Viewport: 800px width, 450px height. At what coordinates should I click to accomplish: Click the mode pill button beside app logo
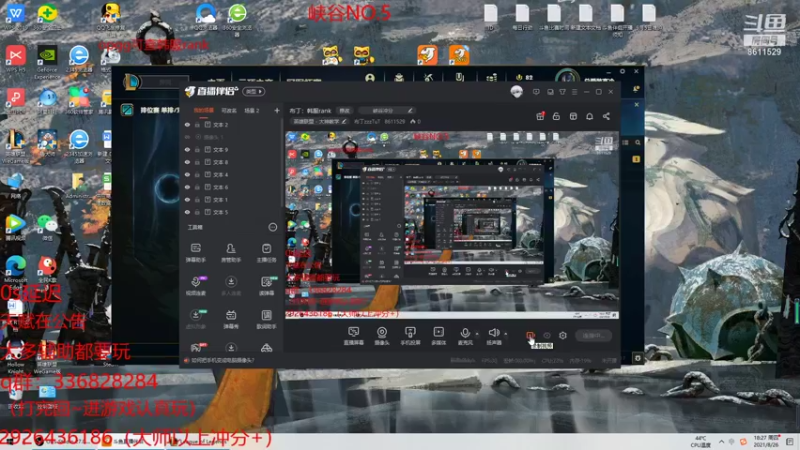point(254,92)
